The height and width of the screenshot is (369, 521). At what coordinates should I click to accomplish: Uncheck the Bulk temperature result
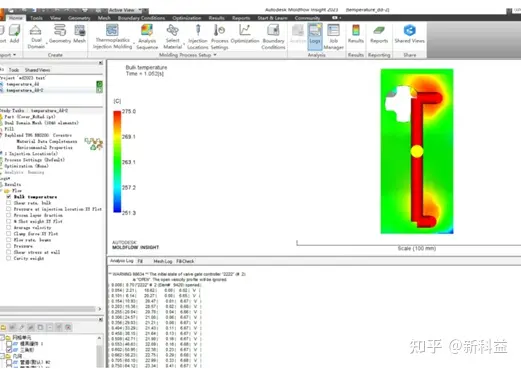[x=9, y=197]
